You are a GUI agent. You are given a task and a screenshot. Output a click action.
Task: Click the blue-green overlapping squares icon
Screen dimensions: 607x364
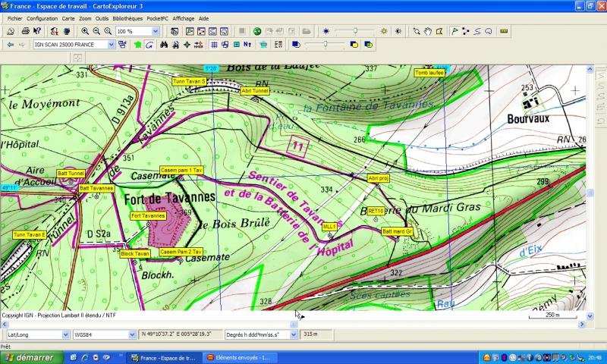click(x=368, y=45)
